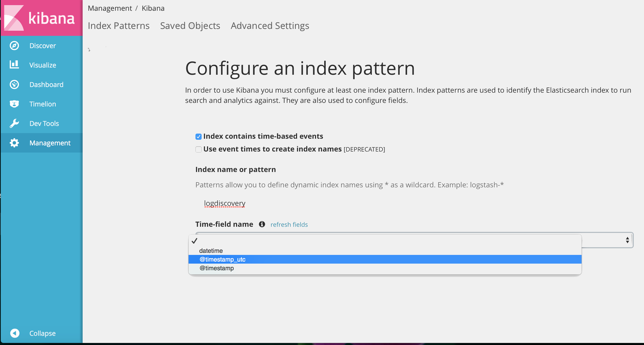The width and height of the screenshot is (644, 345).
Task: Click the Kibana logo icon
Action: pos(14,18)
